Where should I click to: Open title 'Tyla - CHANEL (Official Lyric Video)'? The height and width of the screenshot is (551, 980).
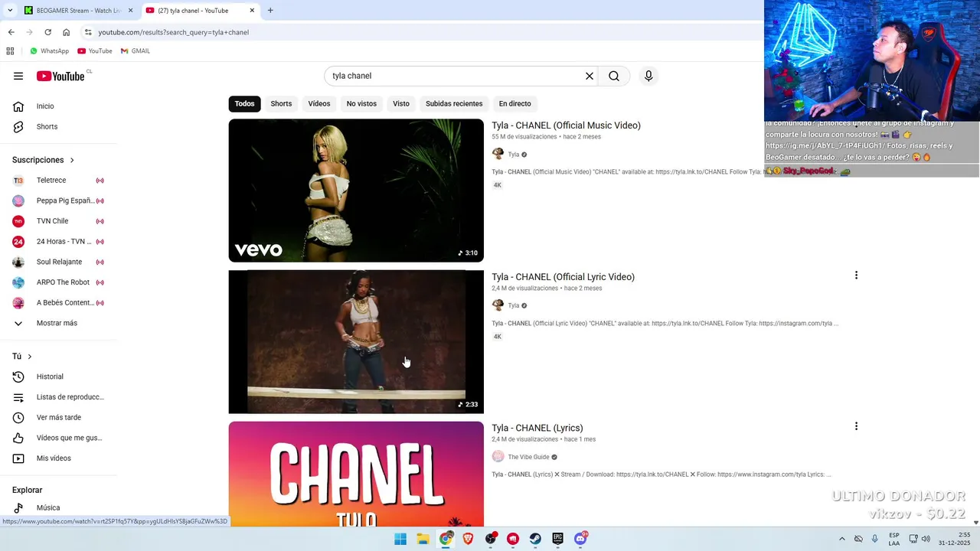coord(563,277)
